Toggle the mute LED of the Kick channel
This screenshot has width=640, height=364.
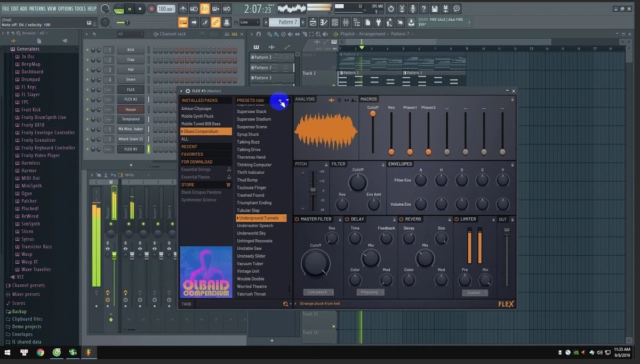87,50
